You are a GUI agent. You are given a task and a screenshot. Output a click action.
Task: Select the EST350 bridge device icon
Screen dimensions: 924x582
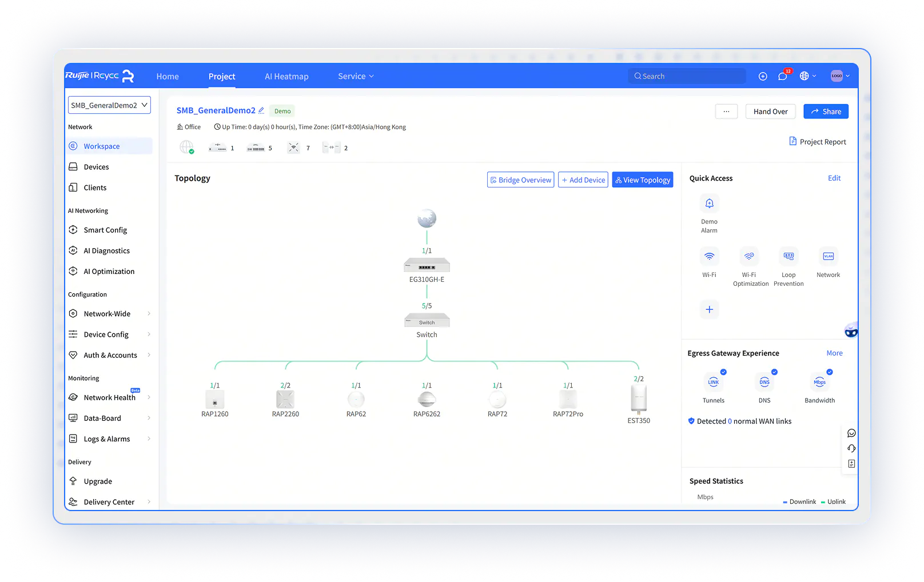point(639,398)
